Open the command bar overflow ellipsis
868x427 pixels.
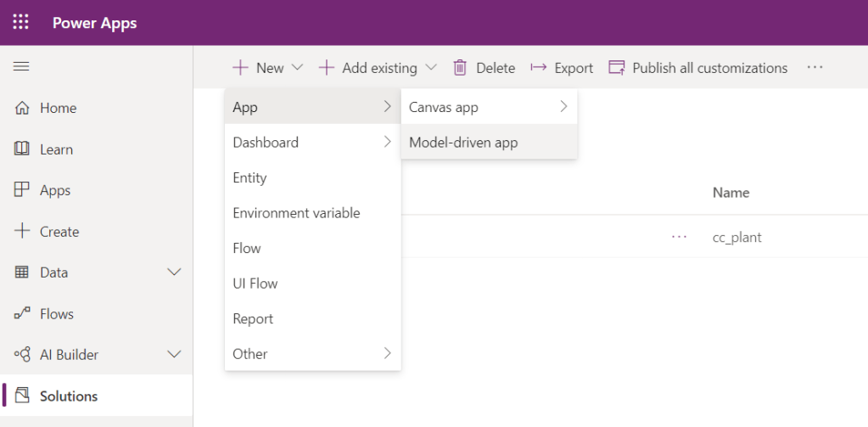[815, 68]
